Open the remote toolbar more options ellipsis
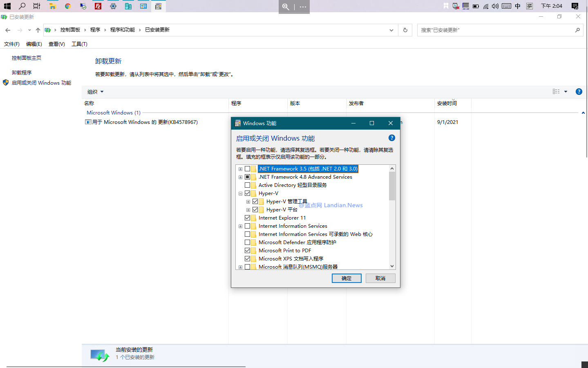 coord(303,7)
